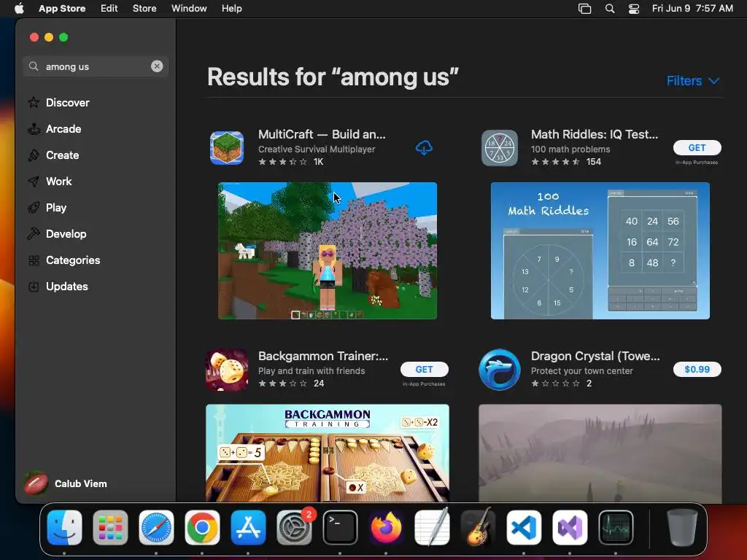Click the date and time in the menu bar
The width and height of the screenshot is (747, 560).
tap(692, 9)
